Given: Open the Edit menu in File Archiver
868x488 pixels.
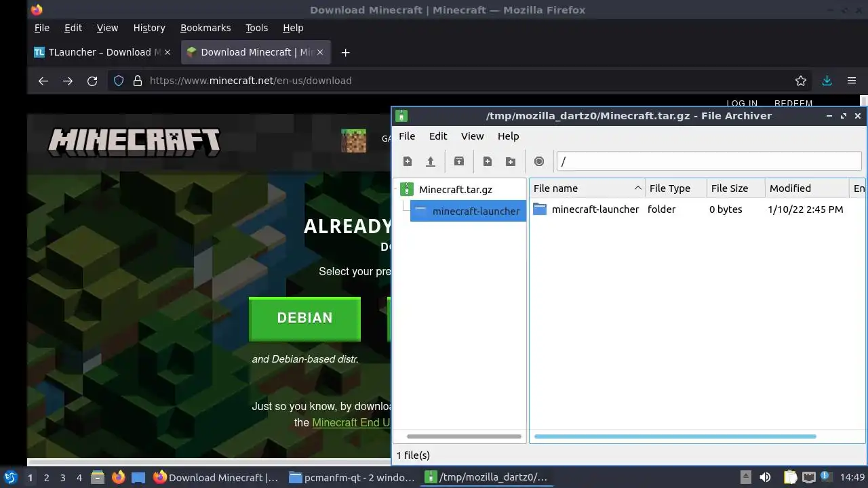Looking at the screenshot, I should (438, 136).
